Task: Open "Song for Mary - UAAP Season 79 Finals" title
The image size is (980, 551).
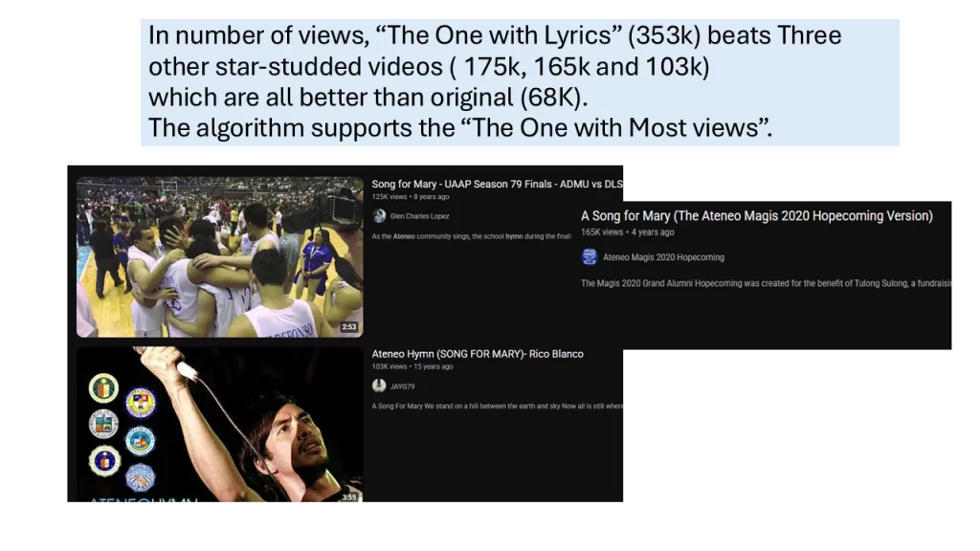Action: pos(497,185)
